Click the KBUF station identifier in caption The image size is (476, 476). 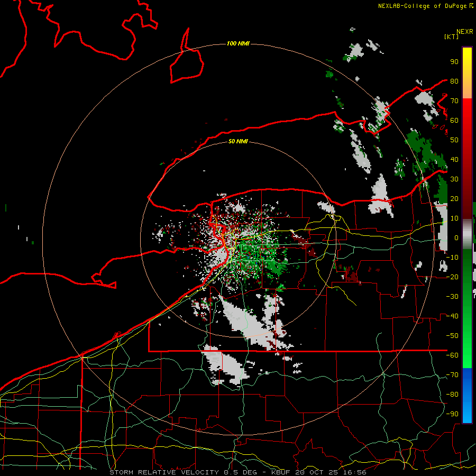tap(281, 472)
